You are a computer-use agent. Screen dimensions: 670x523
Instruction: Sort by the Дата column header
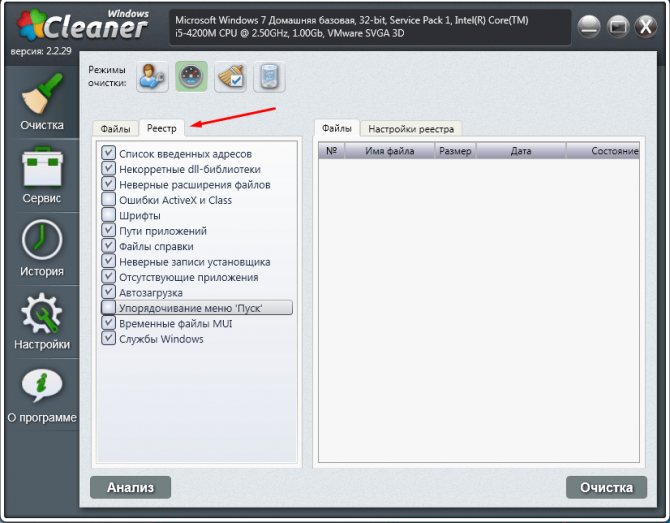521,151
